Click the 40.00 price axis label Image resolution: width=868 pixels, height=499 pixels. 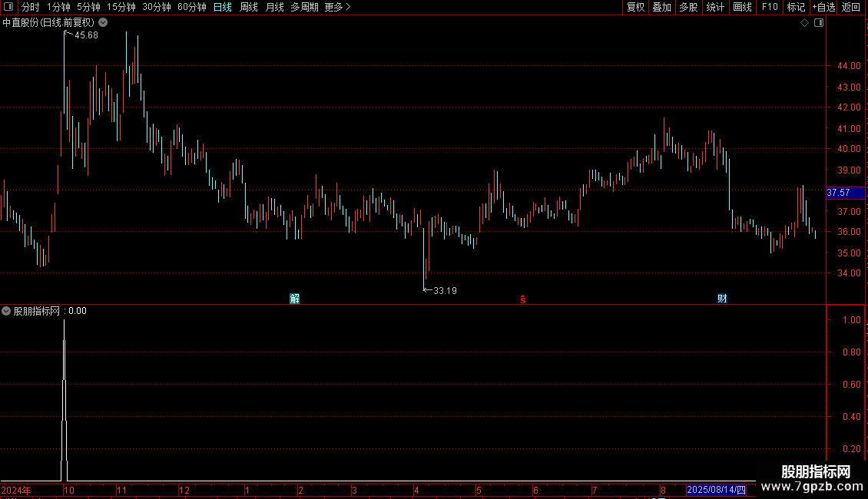point(849,149)
